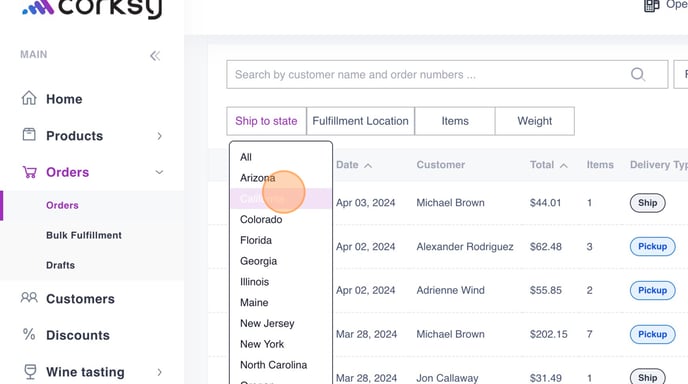Click the Home house icon
This screenshot has height=384, width=688.
click(29, 98)
